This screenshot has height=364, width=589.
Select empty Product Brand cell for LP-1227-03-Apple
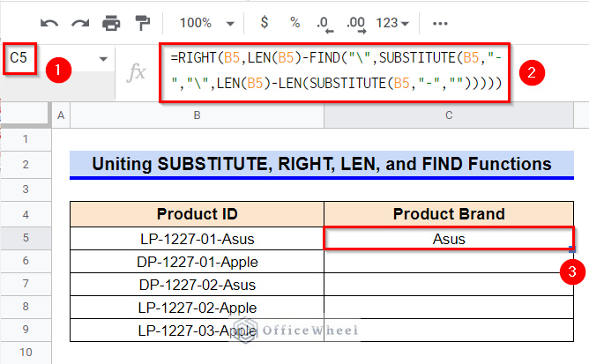point(449,331)
